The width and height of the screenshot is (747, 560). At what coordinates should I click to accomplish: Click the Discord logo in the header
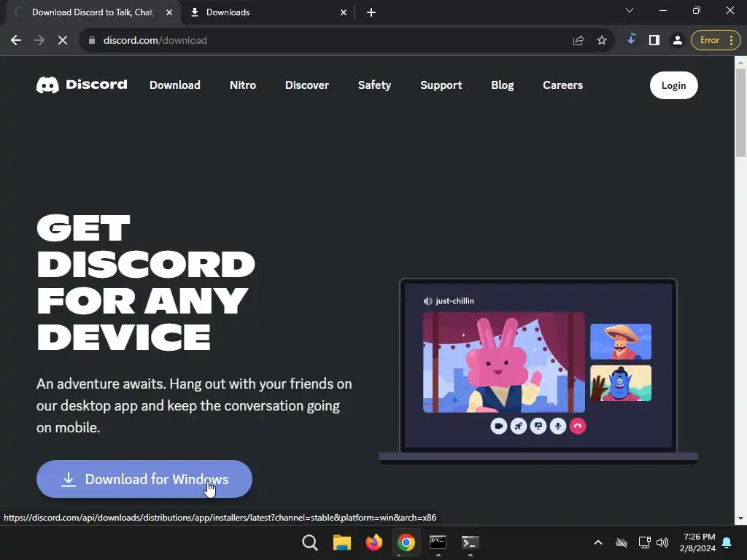tap(82, 85)
